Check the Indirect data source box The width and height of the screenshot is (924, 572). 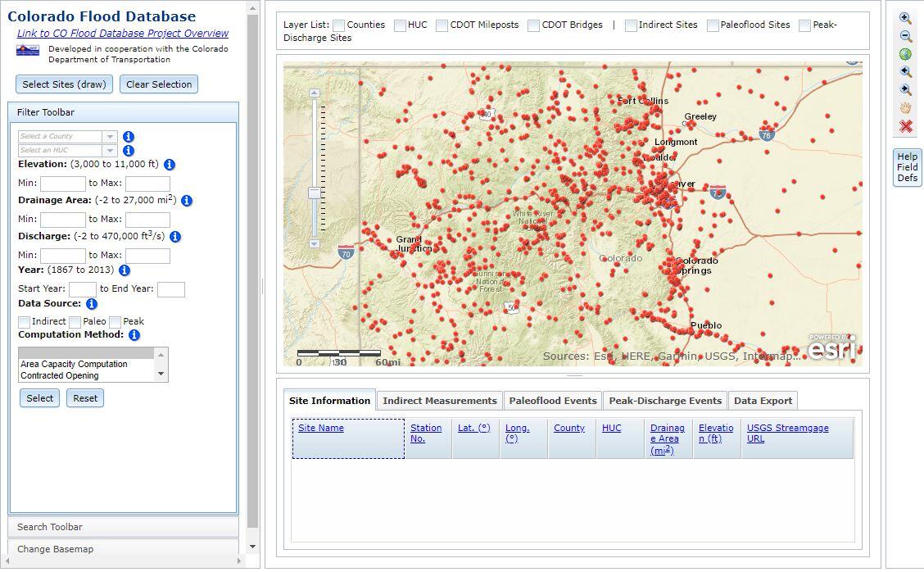pyautogui.click(x=24, y=322)
